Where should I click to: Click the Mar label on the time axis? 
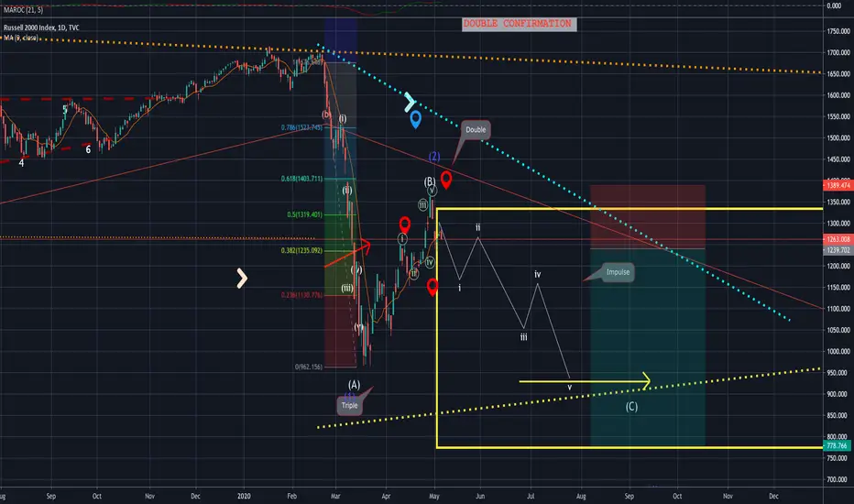pyautogui.click(x=335, y=496)
